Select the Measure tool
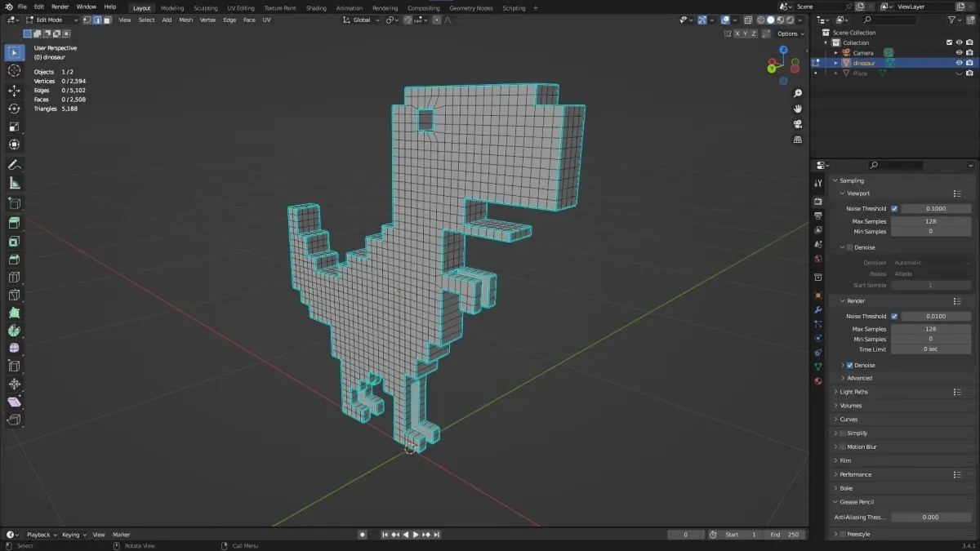This screenshot has width=980, height=551. point(14,183)
